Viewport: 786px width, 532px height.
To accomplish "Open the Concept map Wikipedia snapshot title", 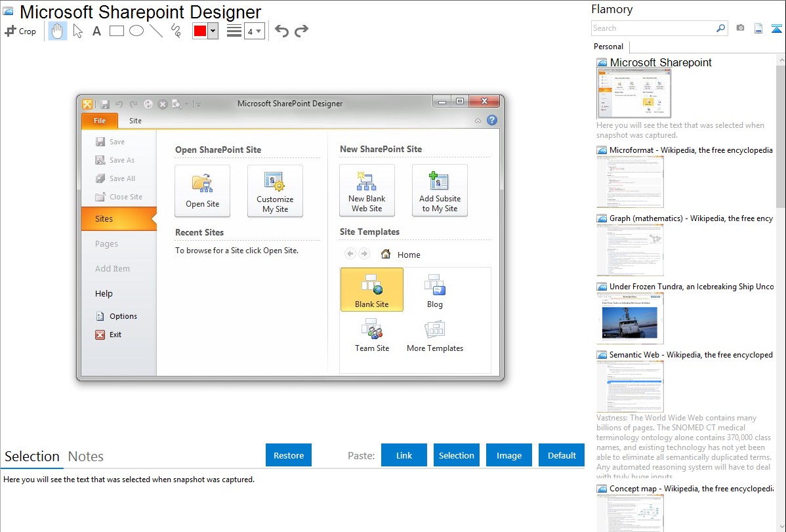I will click(691, 488).
